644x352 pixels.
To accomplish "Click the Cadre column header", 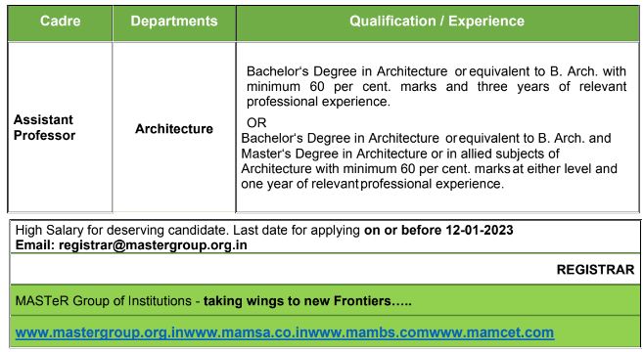I will 60,21.
